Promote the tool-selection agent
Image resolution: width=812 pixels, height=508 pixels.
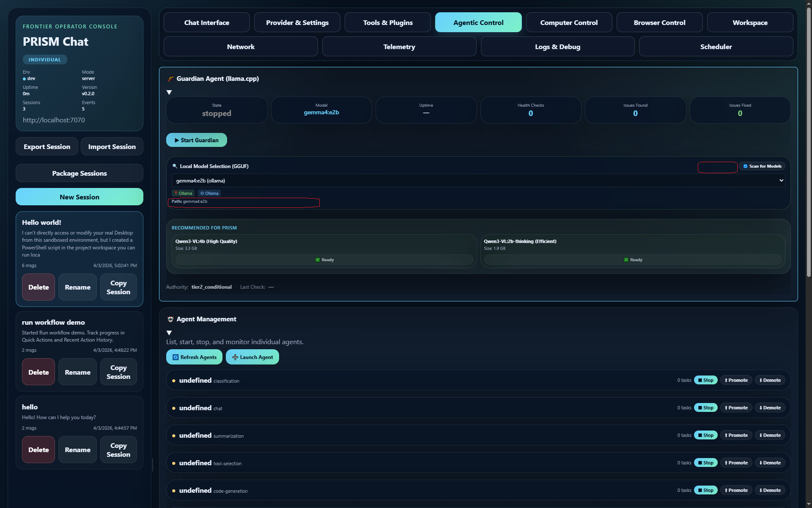(x=736, y=463)
